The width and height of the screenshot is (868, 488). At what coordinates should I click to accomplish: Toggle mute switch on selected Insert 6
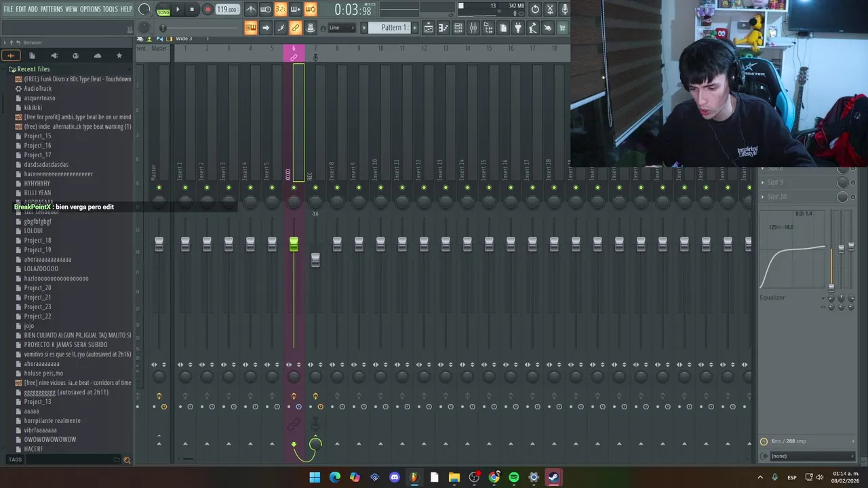click(x=294, y=188)
